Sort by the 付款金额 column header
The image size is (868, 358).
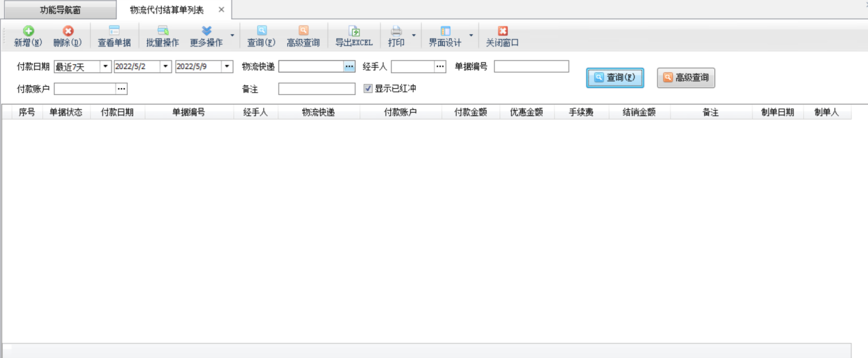pos(470,113)
